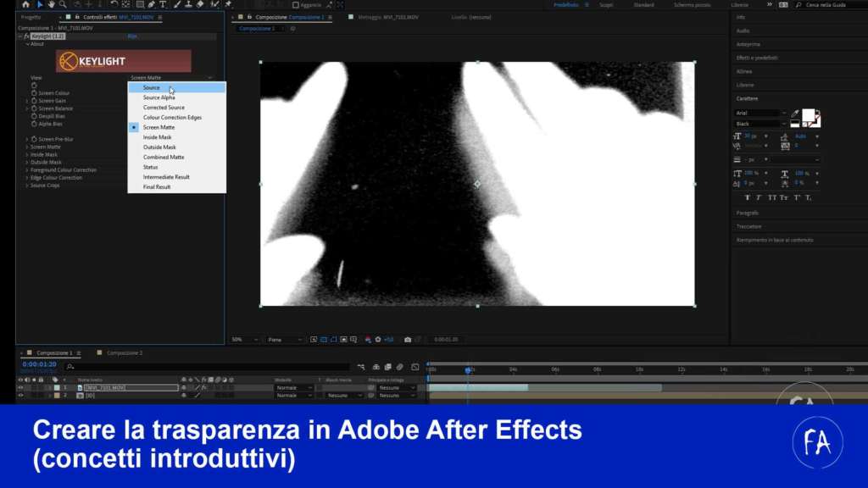
Task: Toggle Screen Balance stopwatch
Action: [x=34, y=108]
